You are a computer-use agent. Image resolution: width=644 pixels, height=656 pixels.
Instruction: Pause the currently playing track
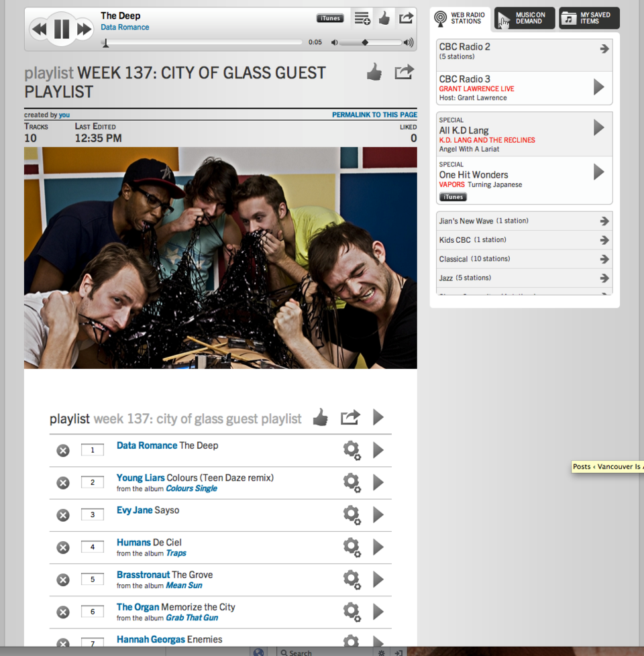pos(62,29)
